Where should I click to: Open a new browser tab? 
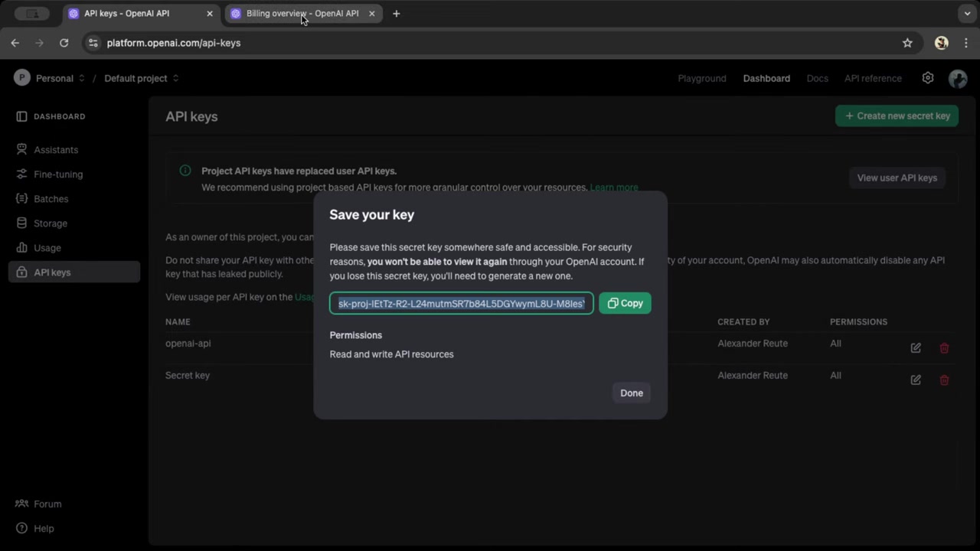pos(396,14)
